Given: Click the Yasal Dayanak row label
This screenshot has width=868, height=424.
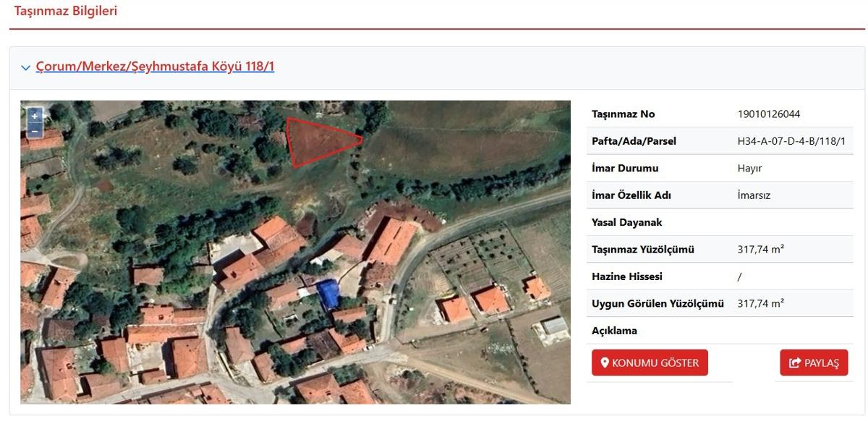Looking at the screenshot, I should click(627, 223).
